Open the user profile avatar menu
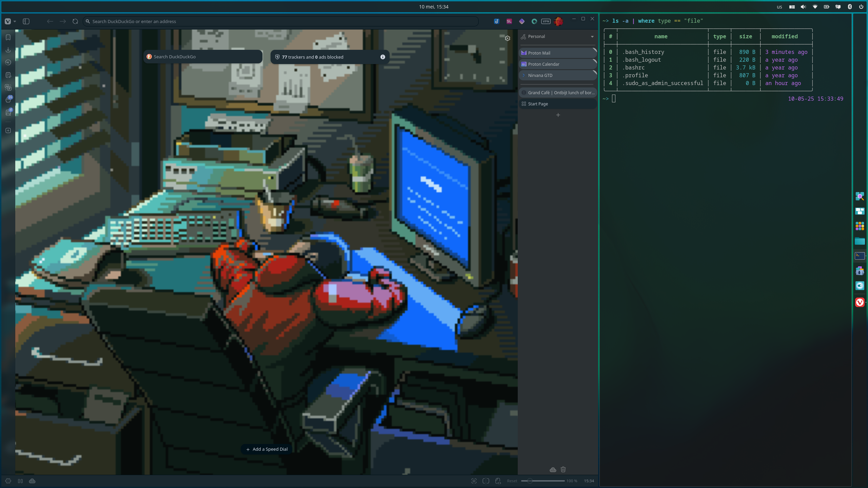The width and height of the screenshot is (868, 488). click(558, 21)
